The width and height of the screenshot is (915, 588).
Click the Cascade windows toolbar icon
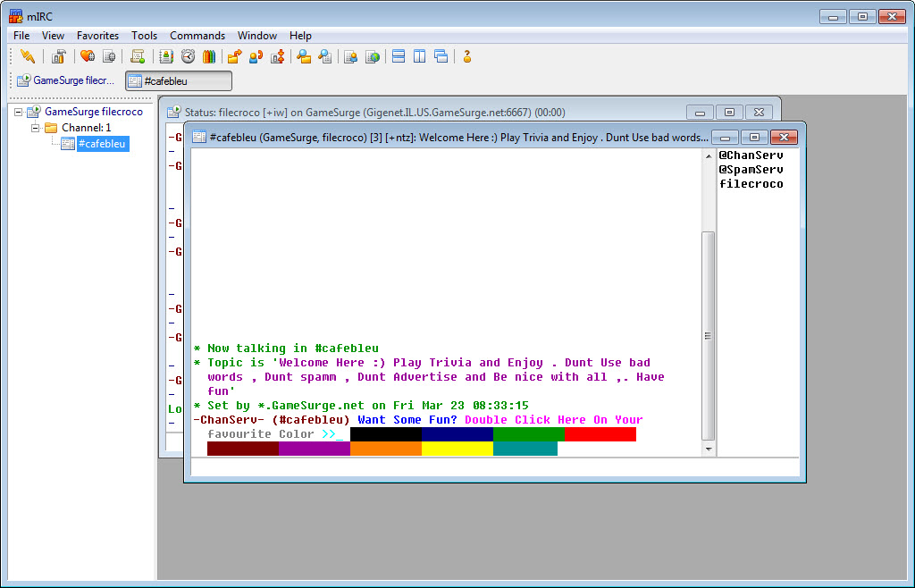[x=441, y=57]
